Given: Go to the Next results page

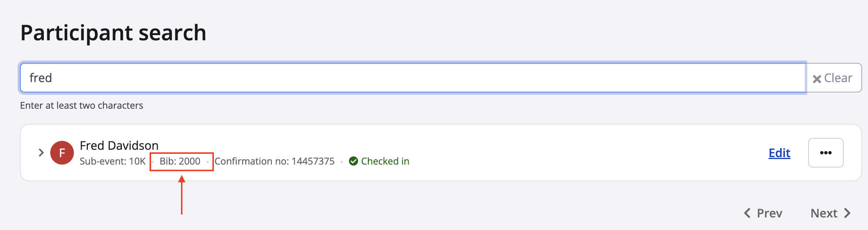Looking at the screenshot, I should pos(824,213).
